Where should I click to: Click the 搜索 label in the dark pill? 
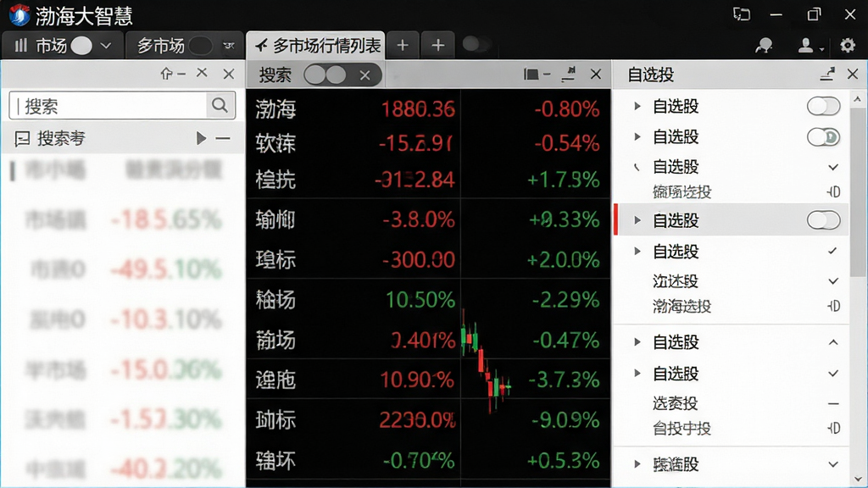275,75
